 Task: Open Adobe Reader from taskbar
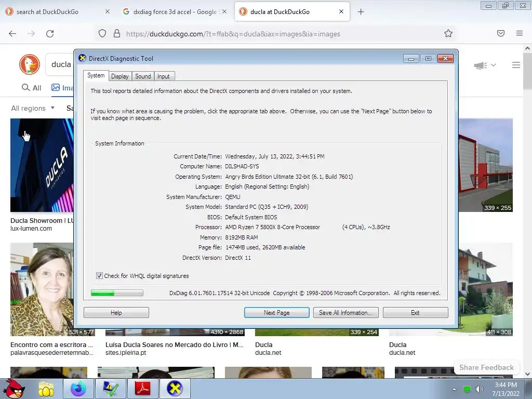tap(142, 389)
